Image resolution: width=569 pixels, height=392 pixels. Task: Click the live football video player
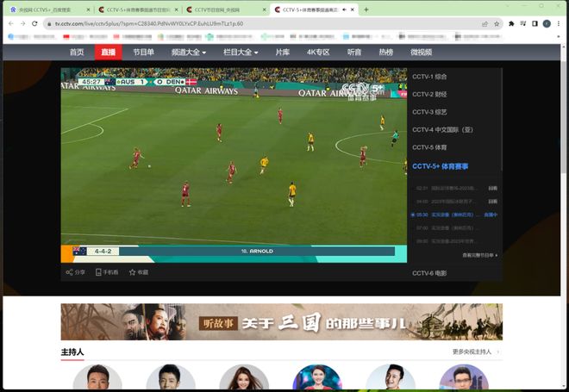coord(234,165)
